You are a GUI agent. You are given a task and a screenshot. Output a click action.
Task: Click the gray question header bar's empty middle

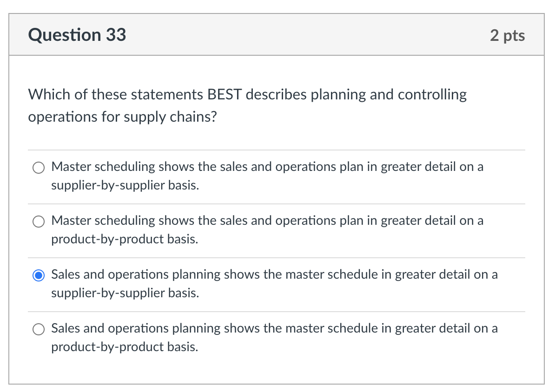pyautogui.click(x=307, y=35)
